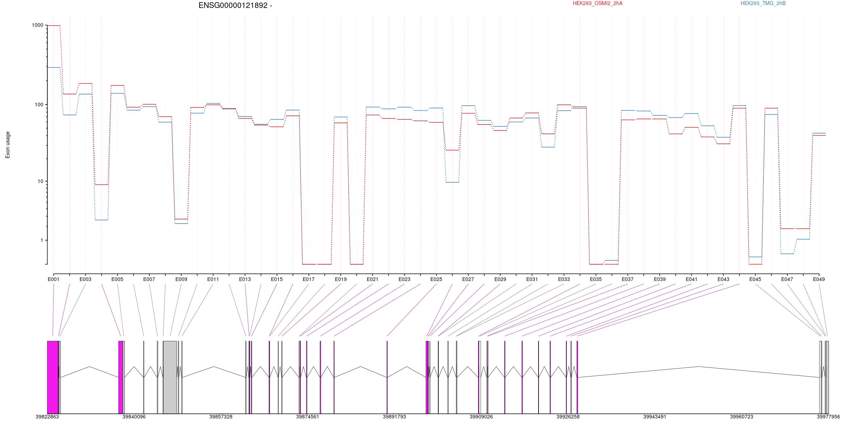Select the HEK293_OSMI2_2hA legend label
This screenshot has width=868, height=434.
click(597, 3)
